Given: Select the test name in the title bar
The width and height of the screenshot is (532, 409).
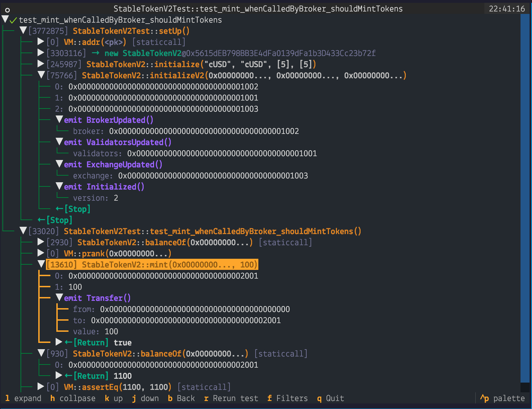Looking at the screenshot, I should [x=258, y=9].
